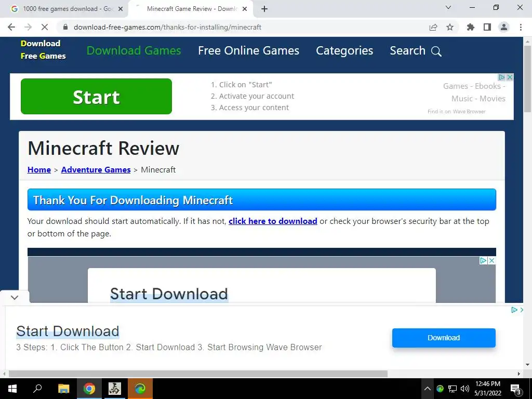
Task: Click the Search nav item text
Action: point(407,50)
